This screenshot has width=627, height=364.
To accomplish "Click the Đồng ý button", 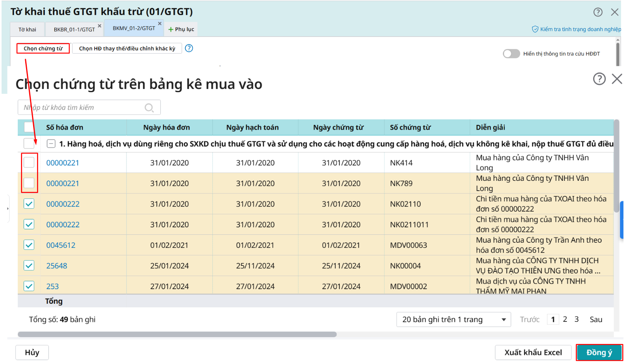I will coord(599,353).
